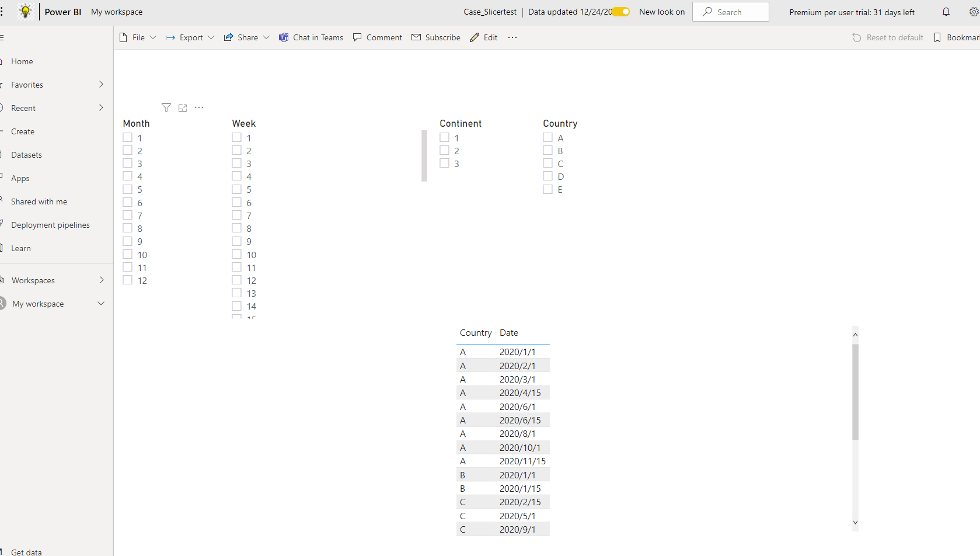Open the toolbar more options ellipsis
980x556 pixels.
[512, 37]
